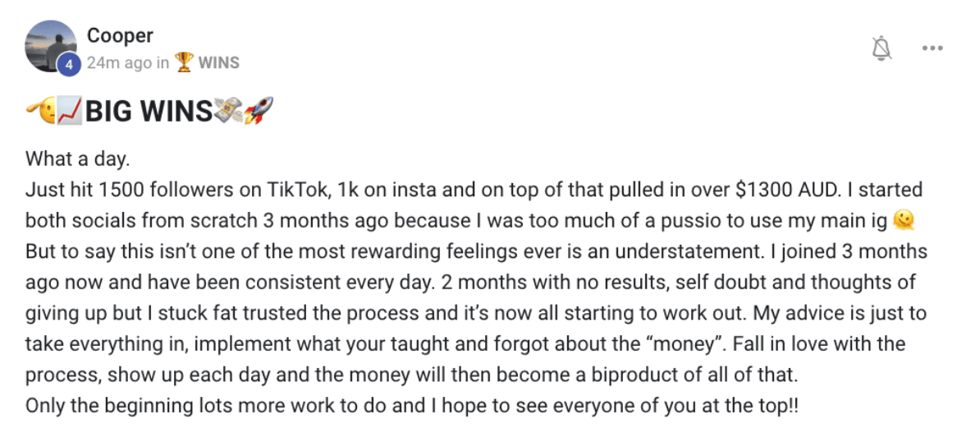
Task: Click the trophy icon beside WINS
Action: pyautogui.click(x=184, y=62)
